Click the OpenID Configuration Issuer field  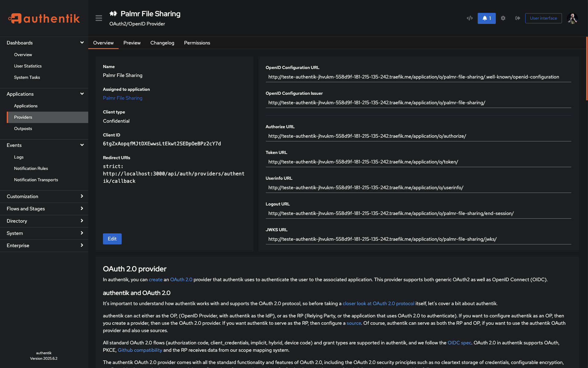(419, 103)
